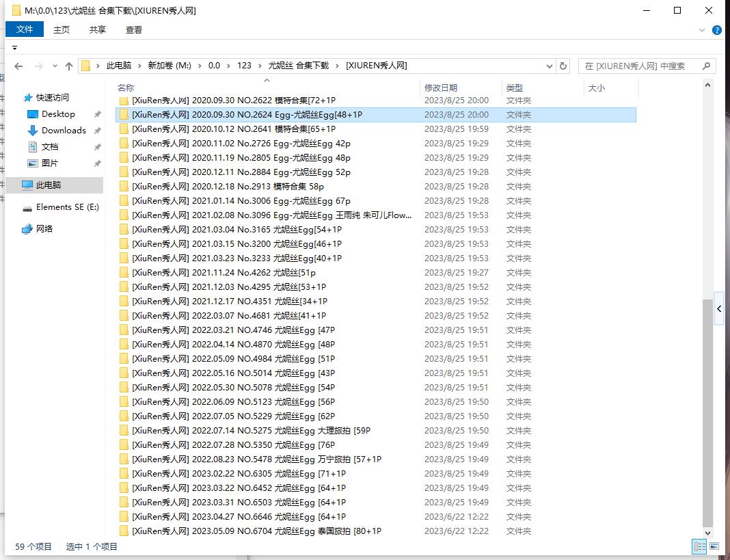Click the folder icon of NO.6704 泰国旅拍
This screenshot has height=560, width=730.
coord(123,531)
